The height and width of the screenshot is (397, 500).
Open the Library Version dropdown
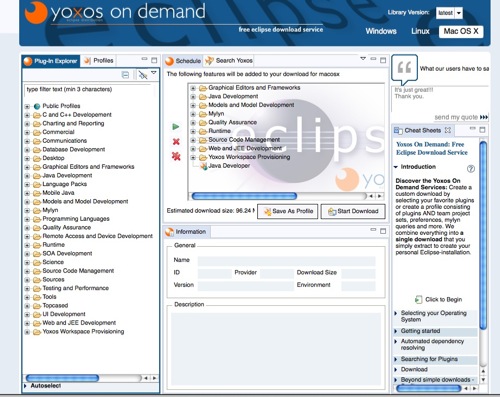459,13
